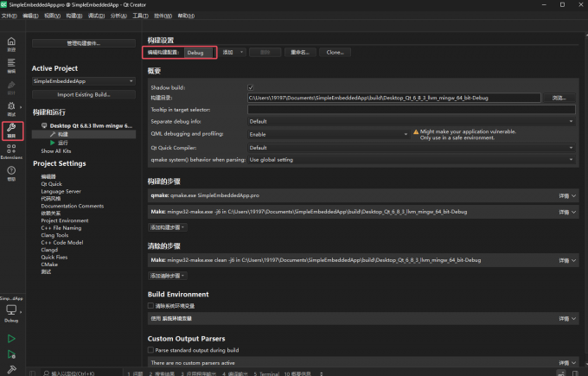The height and width of the screenshot is (376, 588).
Task: Toggle the Shadow build checkbox
Action: 251,88
